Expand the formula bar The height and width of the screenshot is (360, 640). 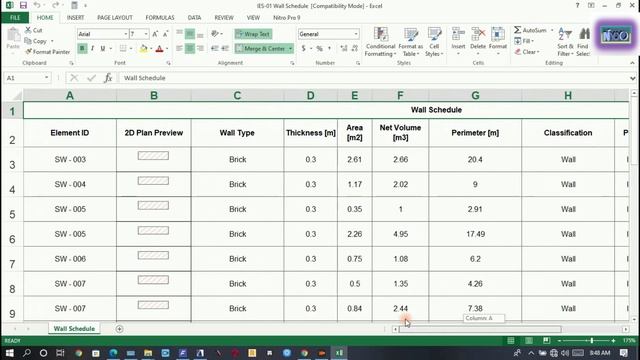[632, 78]
